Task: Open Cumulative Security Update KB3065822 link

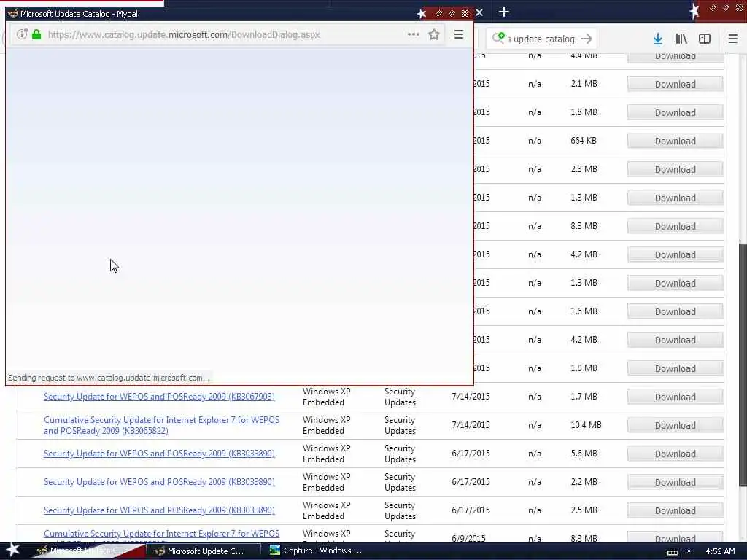Action: [x=161, y=425]
